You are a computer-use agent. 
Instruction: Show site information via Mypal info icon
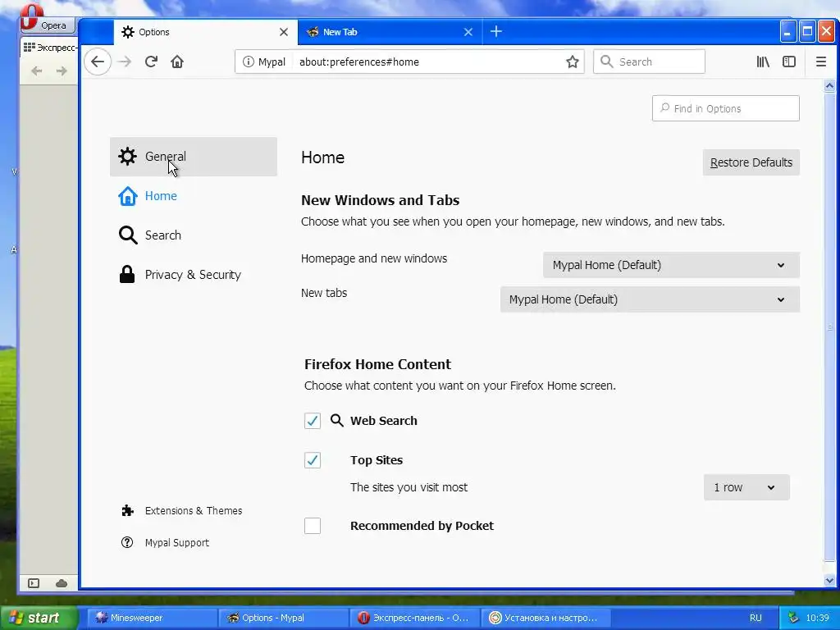(x=248, y=62)
